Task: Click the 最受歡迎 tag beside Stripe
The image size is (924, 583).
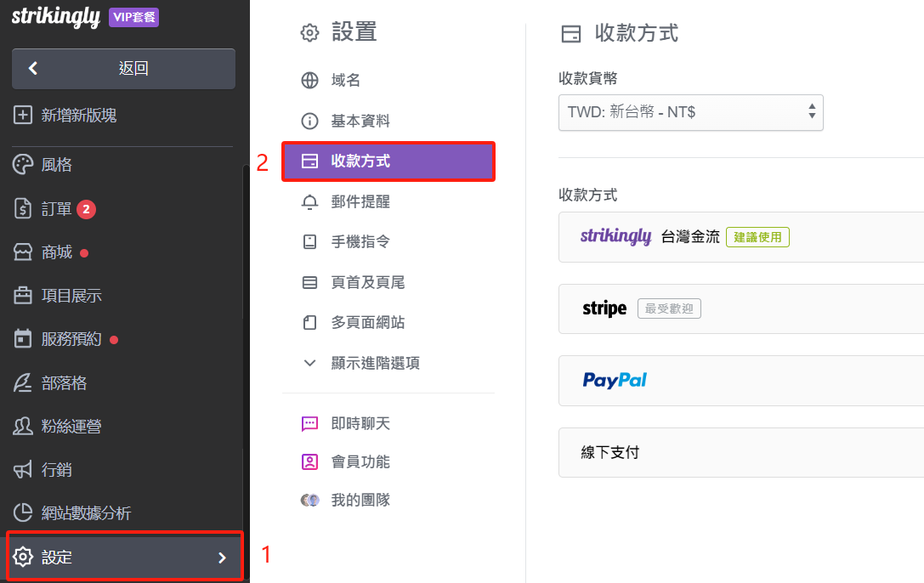Action: pos(670,308)
